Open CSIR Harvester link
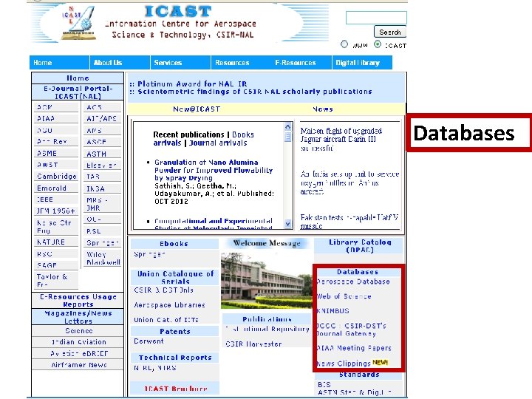This screenshot has width=532, height=399. coord(253,344)
